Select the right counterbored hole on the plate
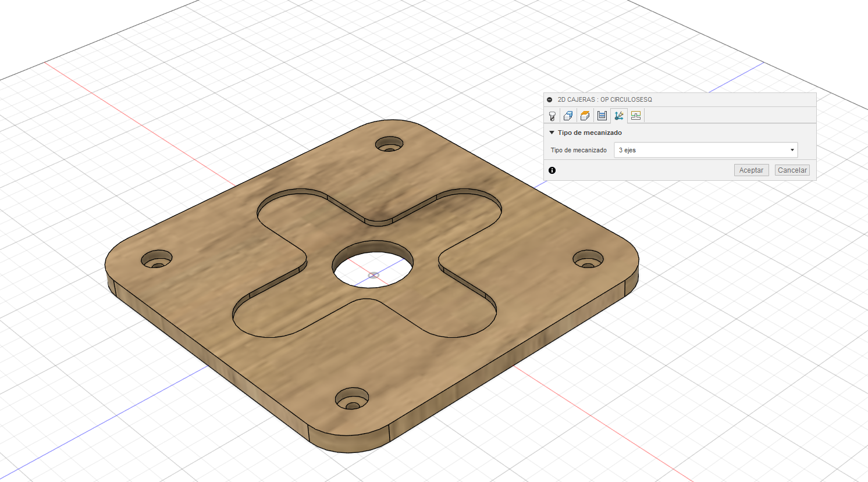 pos(588,259)
